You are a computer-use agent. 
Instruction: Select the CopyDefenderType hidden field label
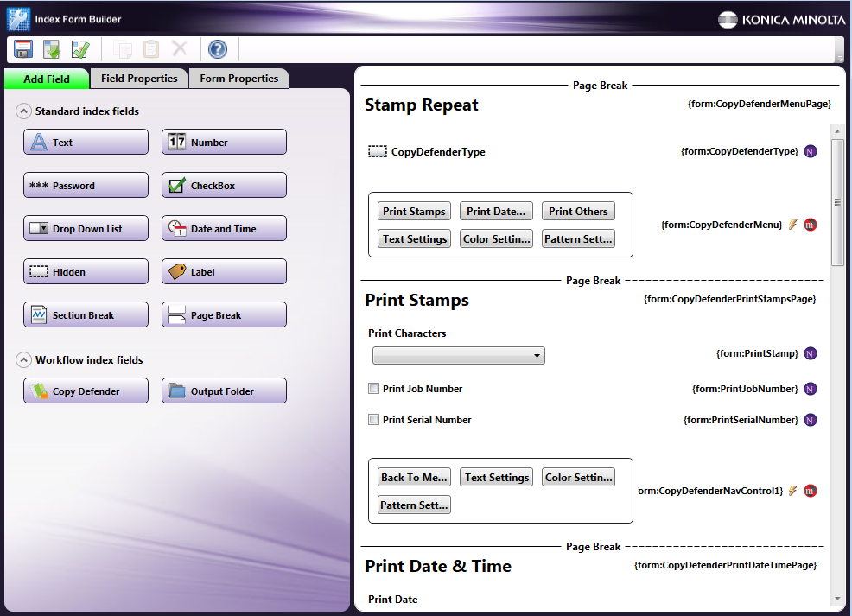pyautogui.click(x=438, y=152)
